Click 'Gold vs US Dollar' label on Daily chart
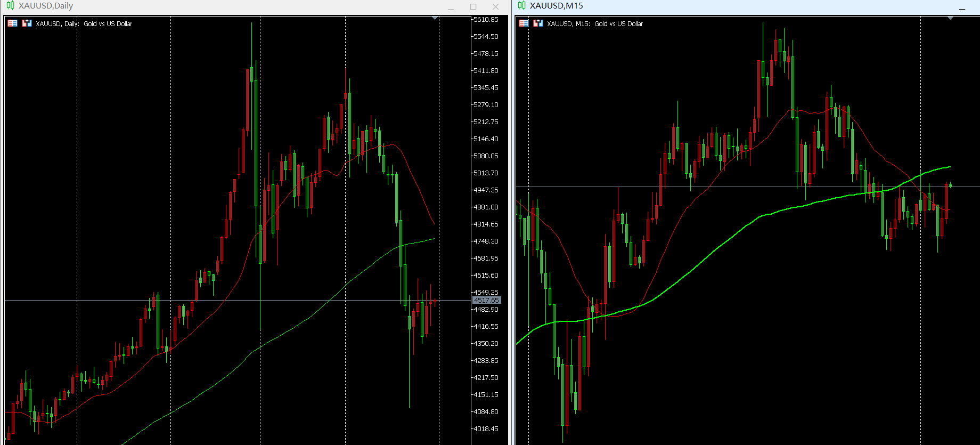The width and height of the screenshot is (980, 445). point(108,24)
